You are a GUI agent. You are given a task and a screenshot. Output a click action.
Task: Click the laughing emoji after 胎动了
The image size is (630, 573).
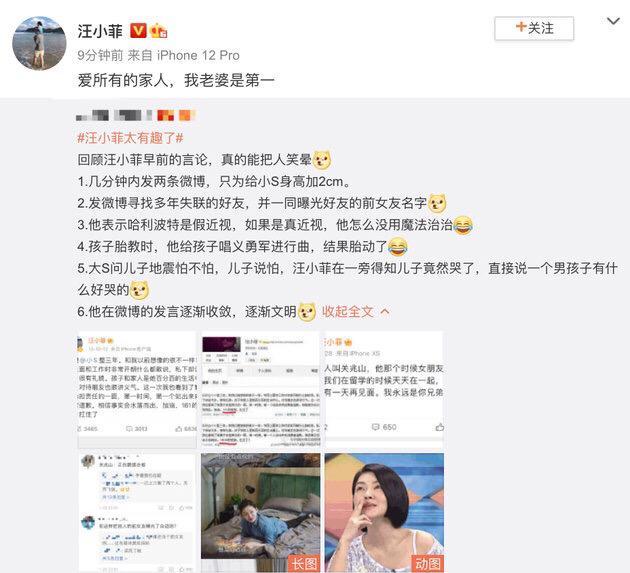click(398, 247)
